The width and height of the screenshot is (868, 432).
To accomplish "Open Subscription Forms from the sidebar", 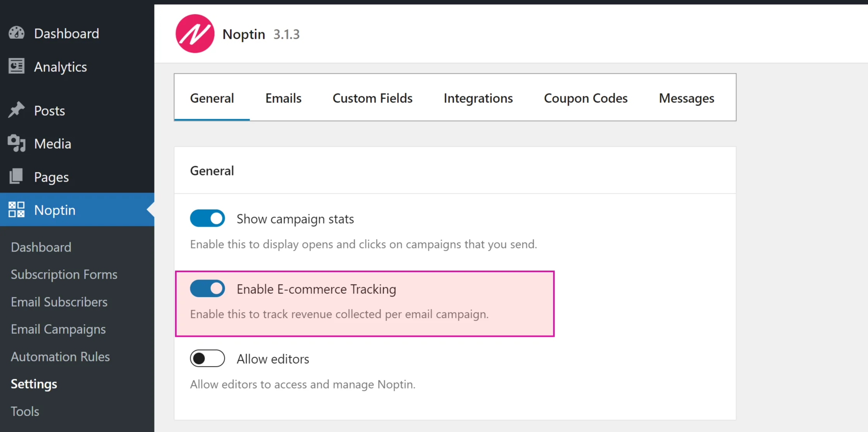I will pyautogui.click(x=64, y=274).
